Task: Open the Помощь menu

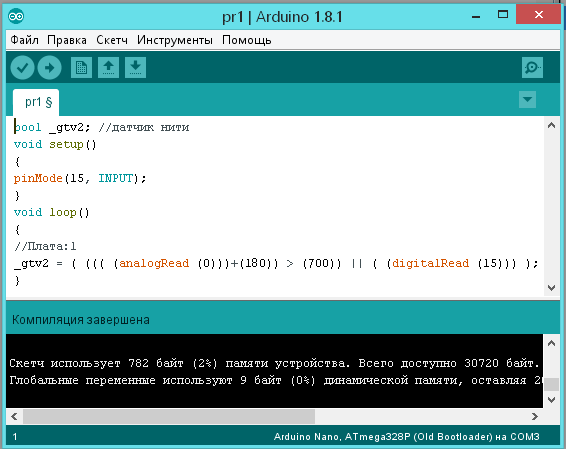Action: 247,40
